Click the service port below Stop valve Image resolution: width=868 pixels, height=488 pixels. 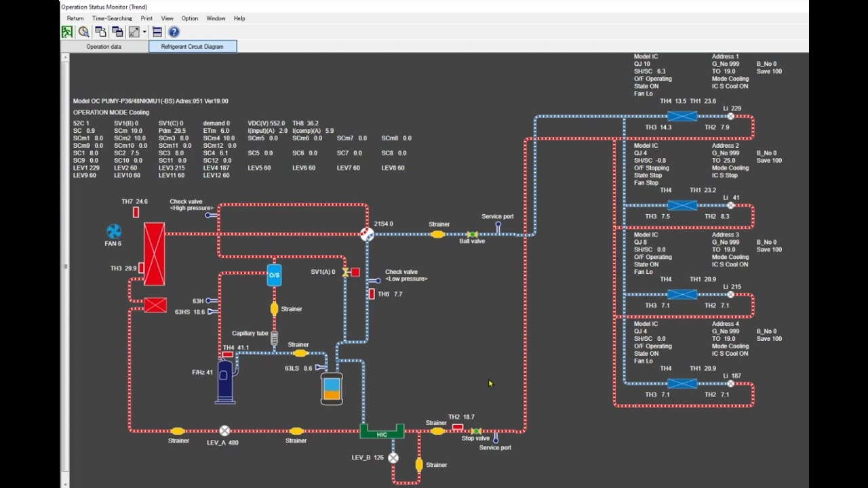coord(496,437)
